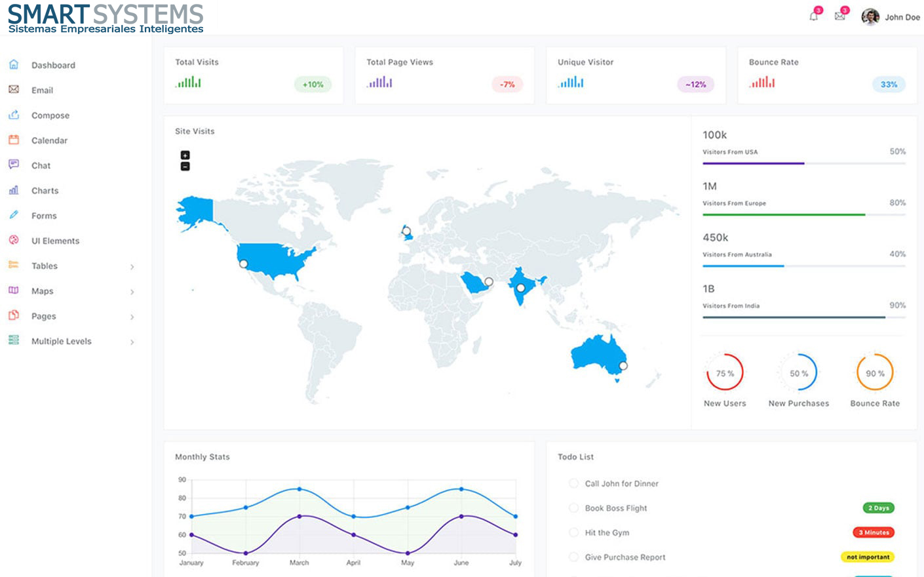
Task: Click the Unique Visitor blue chart icon
Action: pos(571,83)
